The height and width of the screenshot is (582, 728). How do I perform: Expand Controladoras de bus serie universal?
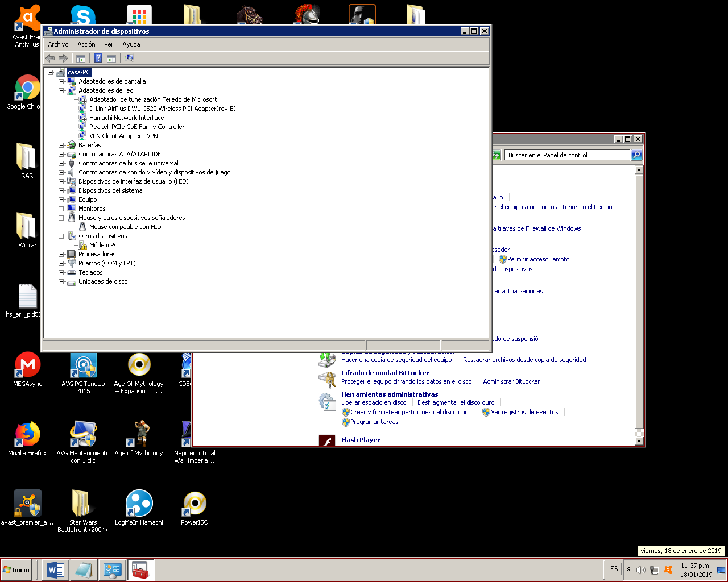coord(61,163)
